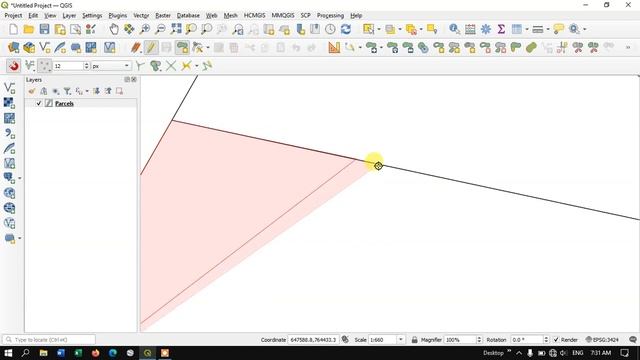
Task: Click the Type to locate search box
Action: point(49,340)
